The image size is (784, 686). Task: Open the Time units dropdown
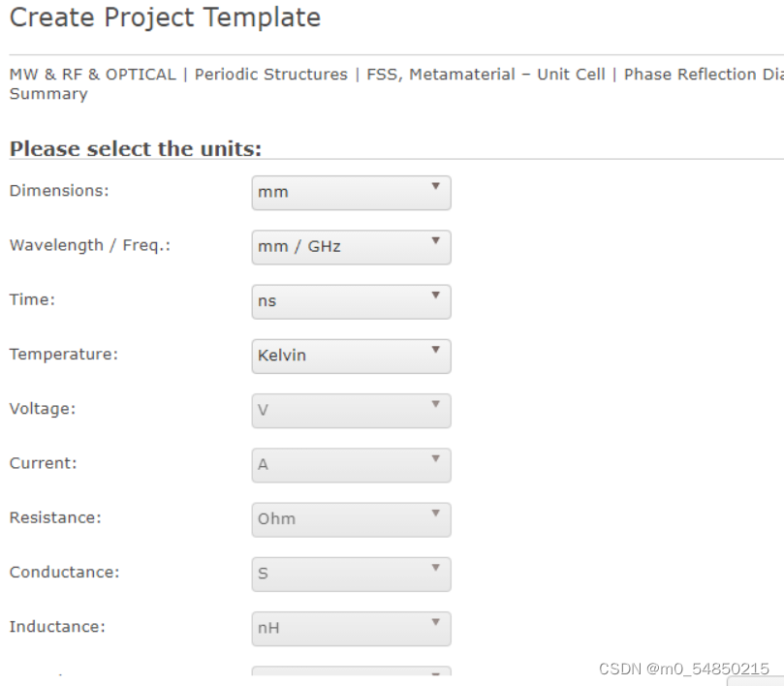pyautogui.click(x=350, y=301)
